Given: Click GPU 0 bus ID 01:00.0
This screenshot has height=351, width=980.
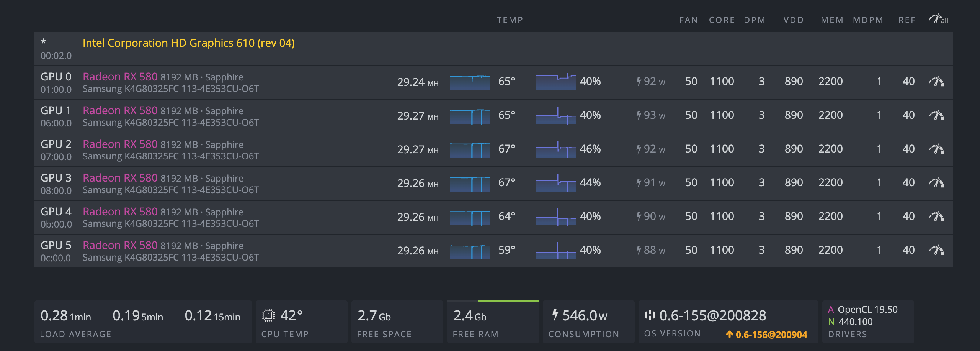Looking at the screenshot, I should pyautogui.click(x=56, y=89).
